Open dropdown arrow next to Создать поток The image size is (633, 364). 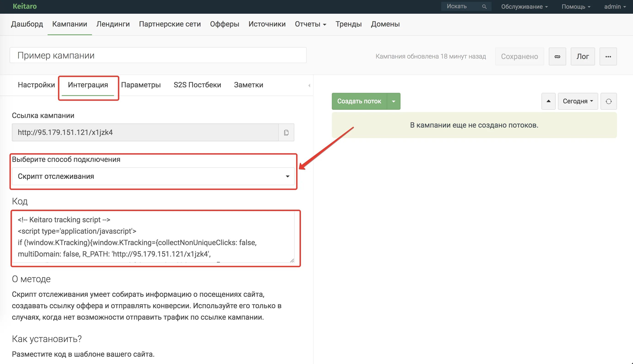pos(393,101)
